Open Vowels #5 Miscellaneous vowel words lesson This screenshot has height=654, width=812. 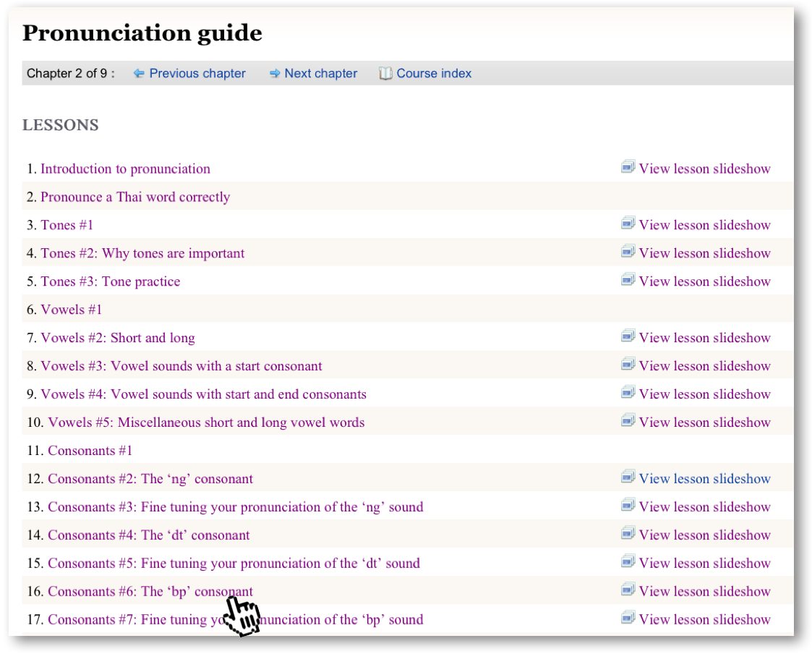pos(206,422)
